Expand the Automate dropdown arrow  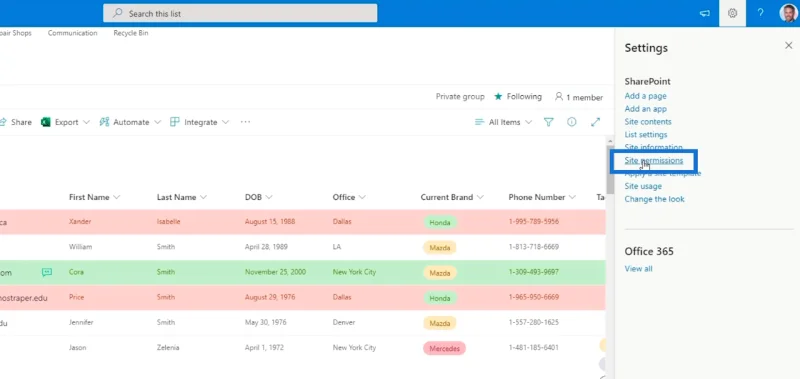pos(157,122)
